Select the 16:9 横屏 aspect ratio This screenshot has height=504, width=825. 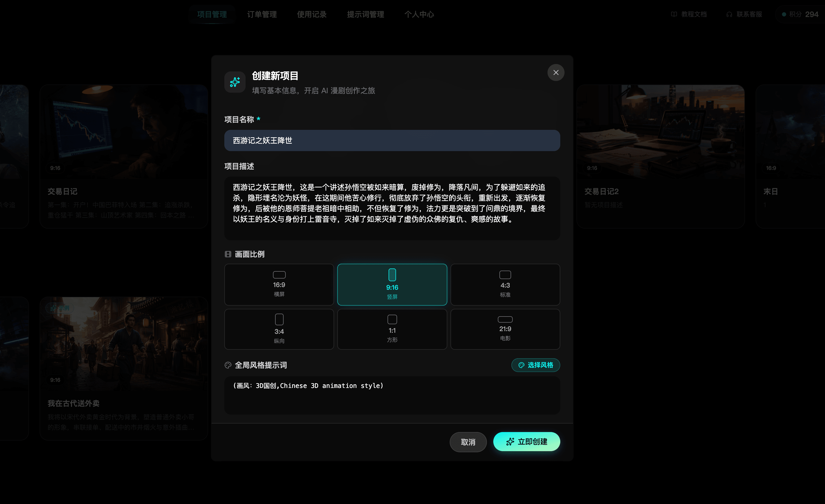click(x=279, y=285)
